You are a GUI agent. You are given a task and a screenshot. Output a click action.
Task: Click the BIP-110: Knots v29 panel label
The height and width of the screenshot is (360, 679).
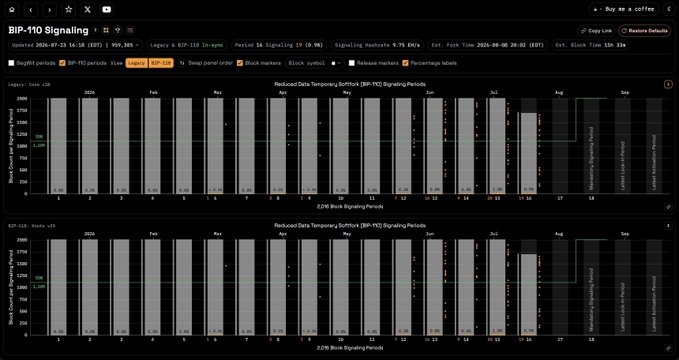point(32,226)
